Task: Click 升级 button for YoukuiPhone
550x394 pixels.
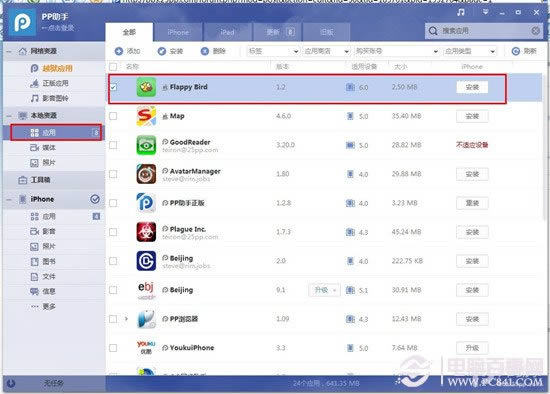Action: 472,348
